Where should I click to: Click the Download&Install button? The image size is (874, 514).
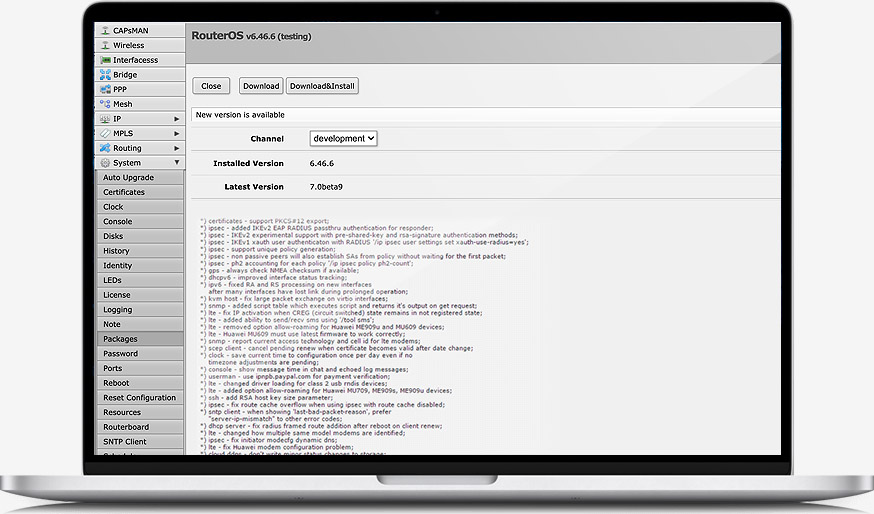click(322, 86)
